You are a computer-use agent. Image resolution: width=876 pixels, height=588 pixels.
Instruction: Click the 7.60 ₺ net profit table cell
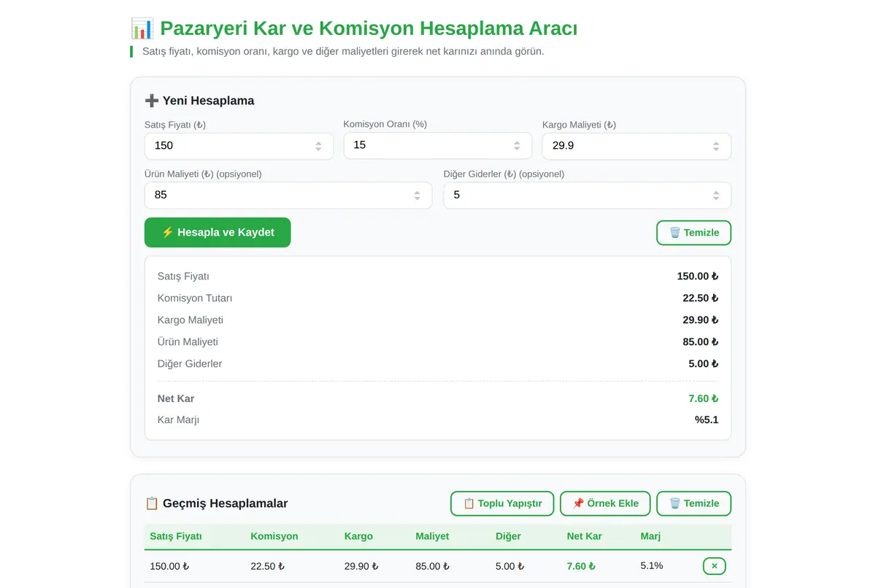pyautogui.click(x=581, y=566)
